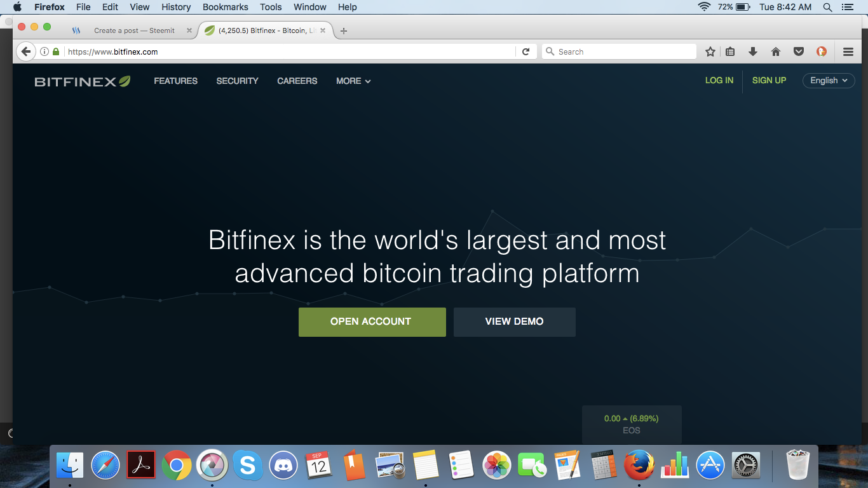Open the CAREERS page link
The height and width of the screenshot is (488, 868).
point(297,81)
